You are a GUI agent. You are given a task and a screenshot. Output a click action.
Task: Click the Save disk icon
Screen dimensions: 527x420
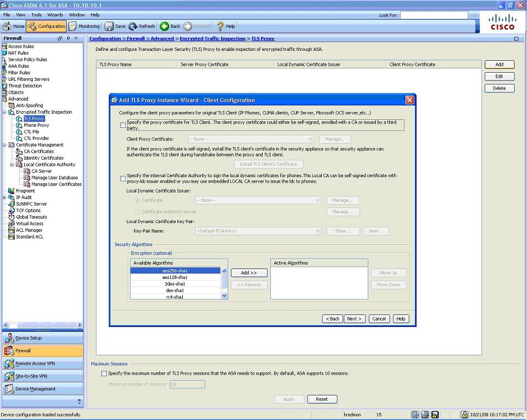click(109, 26)
